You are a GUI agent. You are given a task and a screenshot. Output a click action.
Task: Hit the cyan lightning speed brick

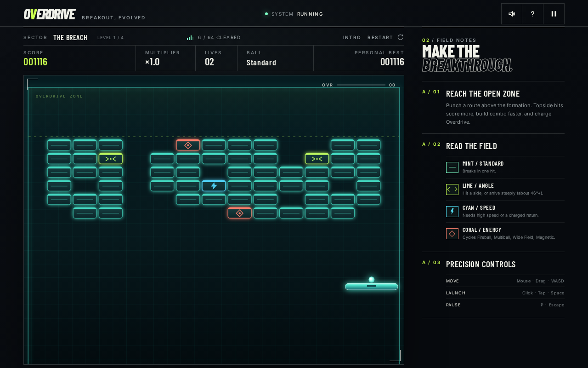pyautogui.click(x=214, y=186)
